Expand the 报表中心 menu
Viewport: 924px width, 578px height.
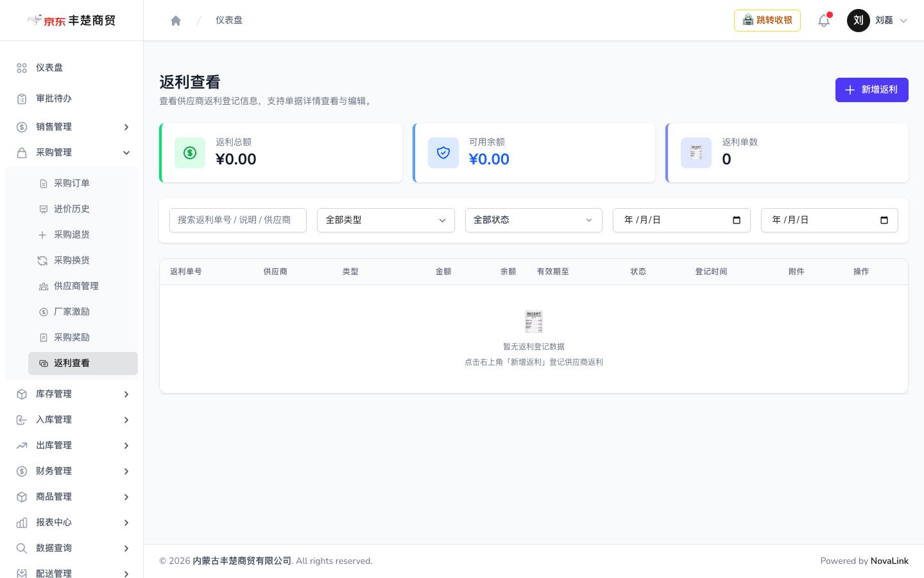coord(71,522)
